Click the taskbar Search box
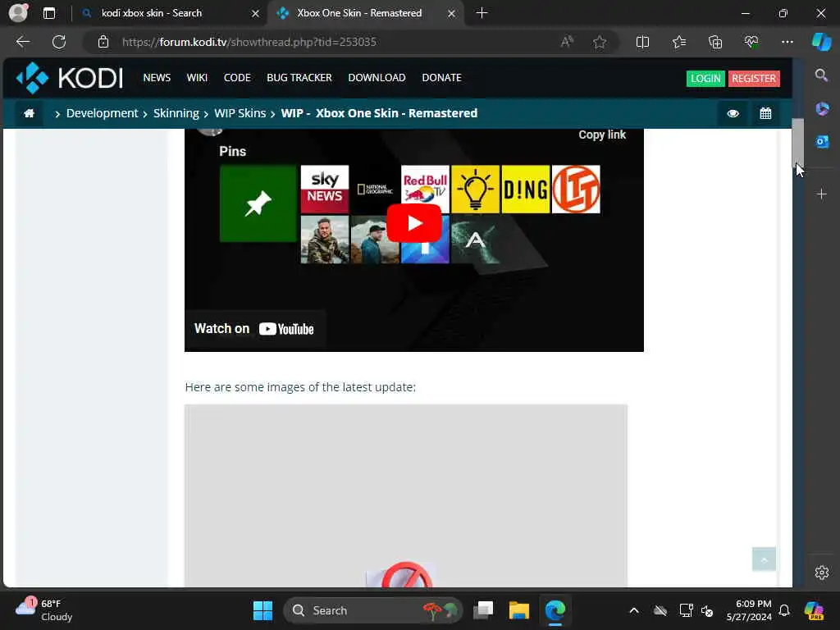Image resolution: width=840 pixels, height=630 pixels. pyautogui.click(x=373, y=610)
